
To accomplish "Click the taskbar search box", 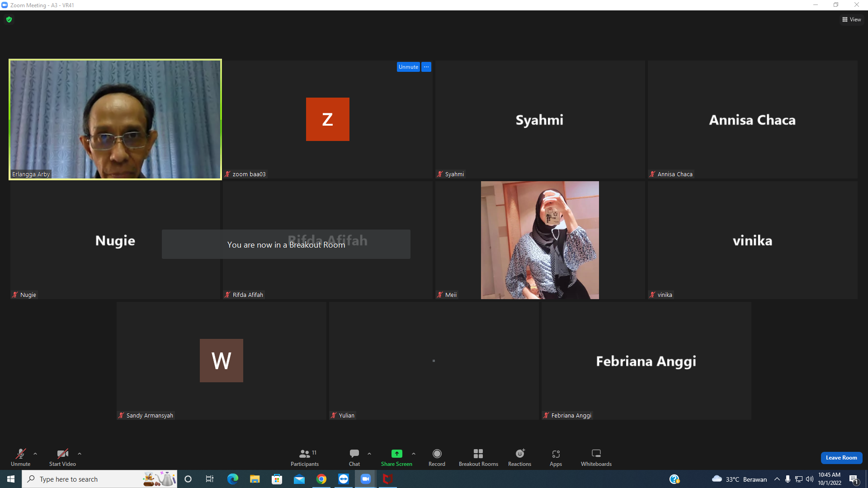I will click(x=99, y=479).
